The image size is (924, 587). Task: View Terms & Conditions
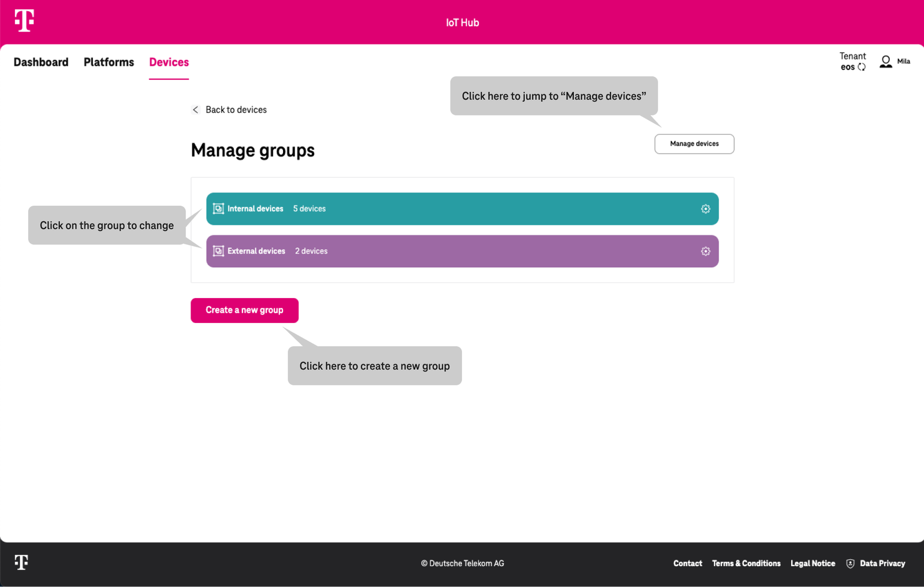746,563
